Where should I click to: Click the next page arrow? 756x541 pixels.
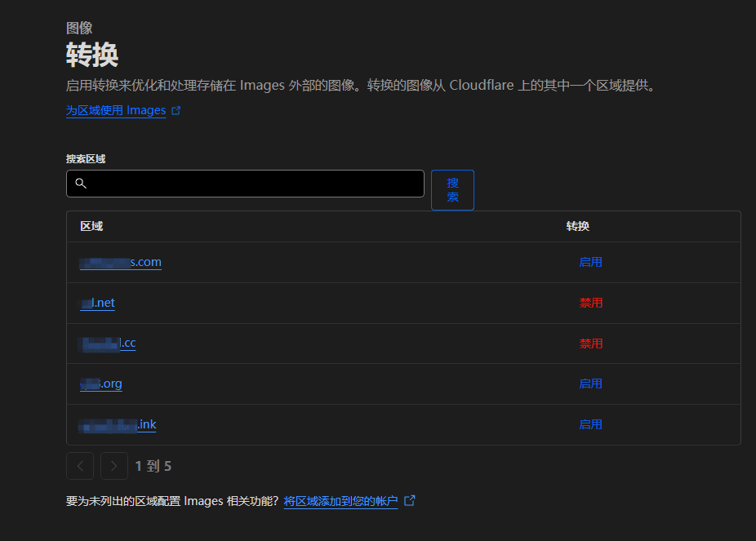tap(113, 465)
